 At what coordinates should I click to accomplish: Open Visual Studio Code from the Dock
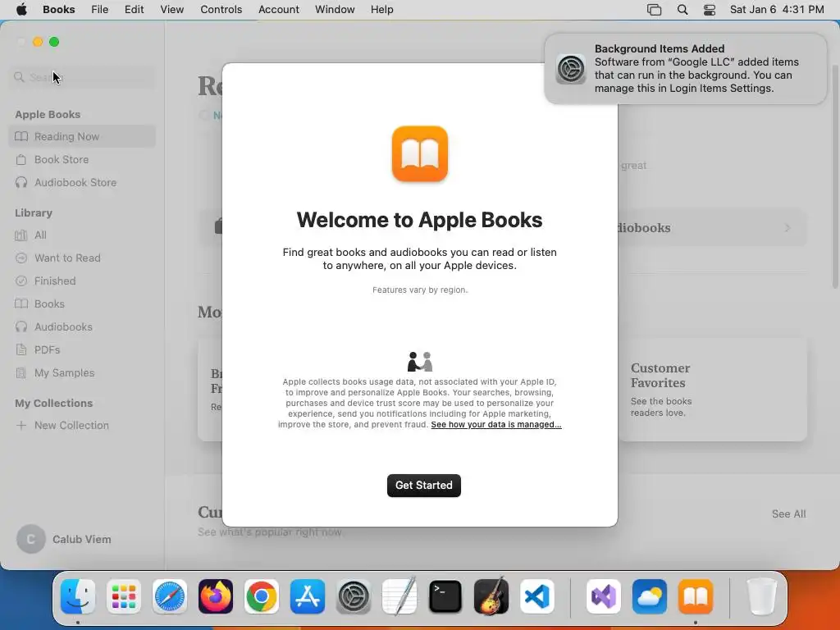537,597
